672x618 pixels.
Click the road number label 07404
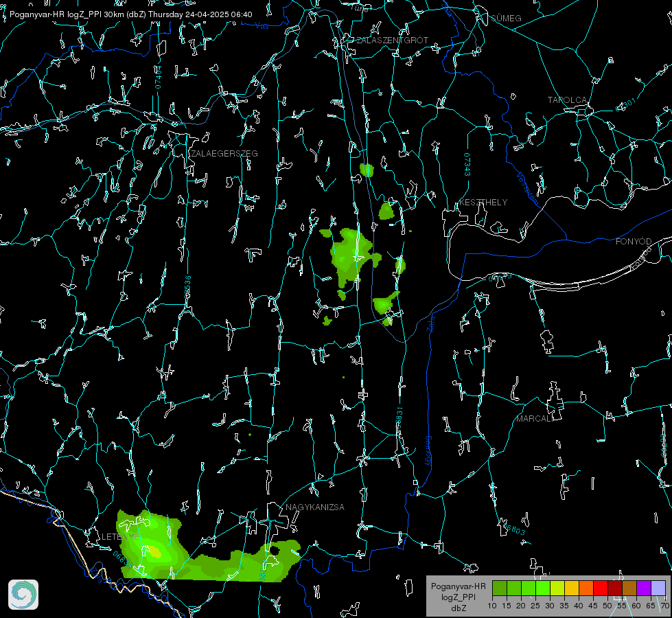158,77
